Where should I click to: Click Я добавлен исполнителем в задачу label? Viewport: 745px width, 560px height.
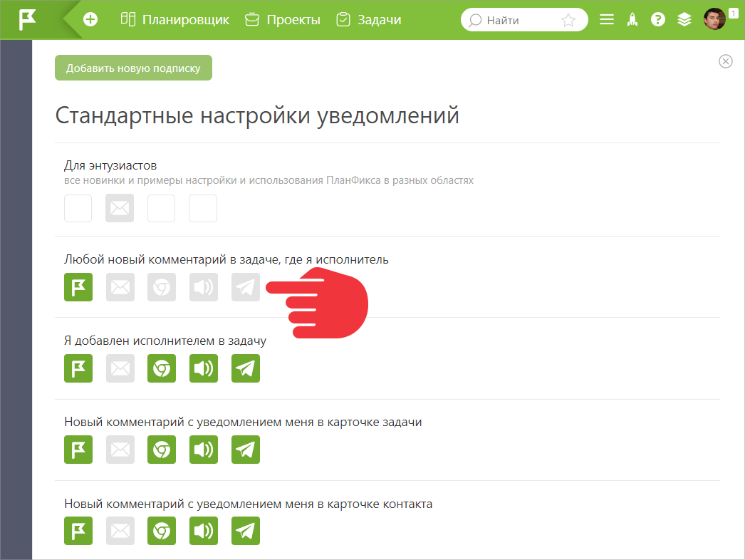pyautogui.click(x=165, y=341)
